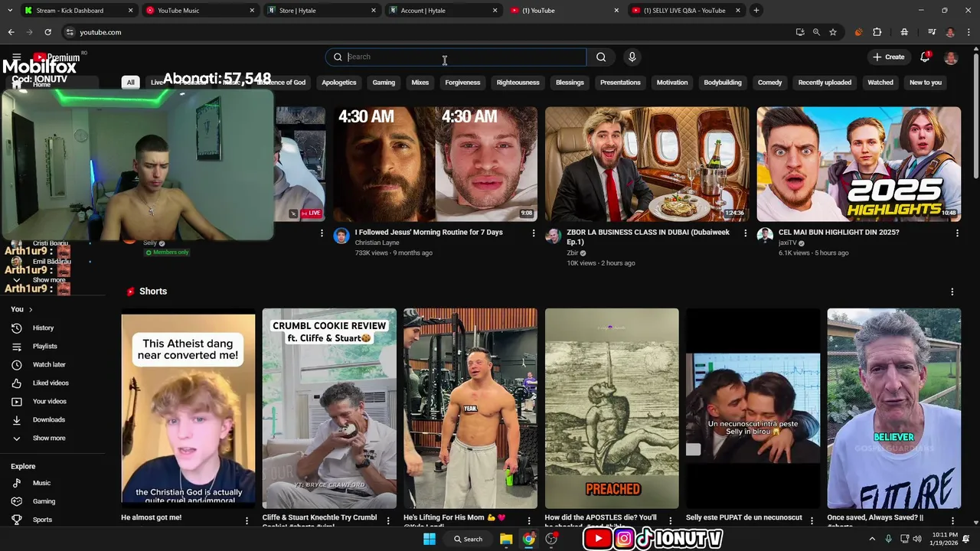The height and width of the screenshot is (551, 980).
Task: Open YouTube notifications bell
Action: pyautogui.click(x=925, y=57)
